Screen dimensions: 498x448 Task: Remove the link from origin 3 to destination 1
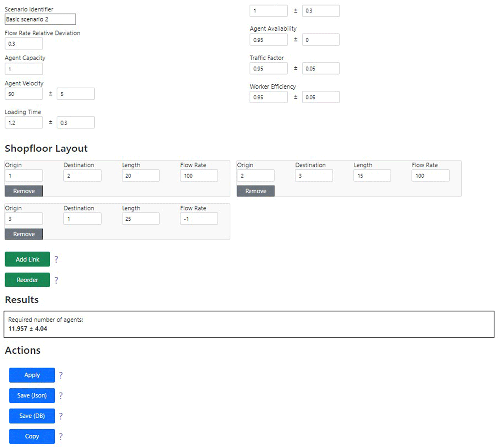24,234
